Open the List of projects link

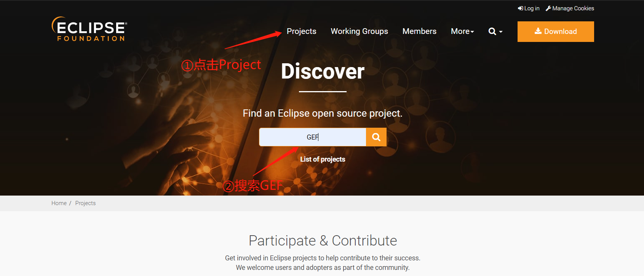point(323,159)
